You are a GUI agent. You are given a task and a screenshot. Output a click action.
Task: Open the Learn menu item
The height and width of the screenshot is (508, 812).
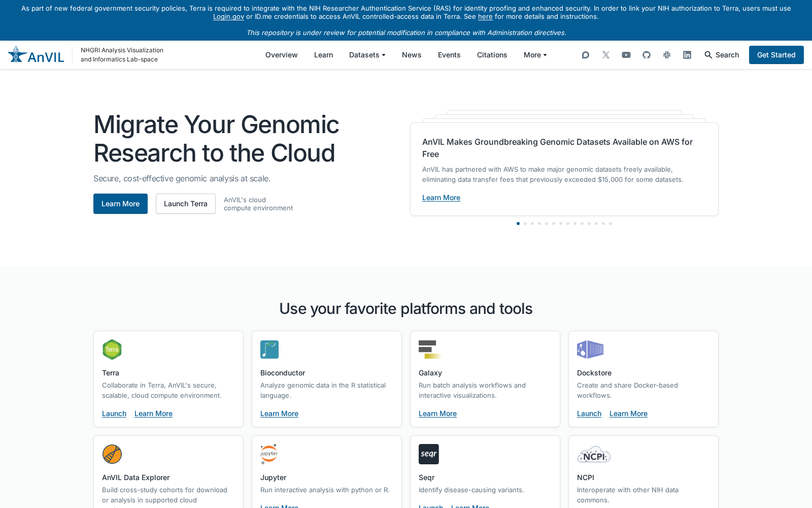(323, 55)
